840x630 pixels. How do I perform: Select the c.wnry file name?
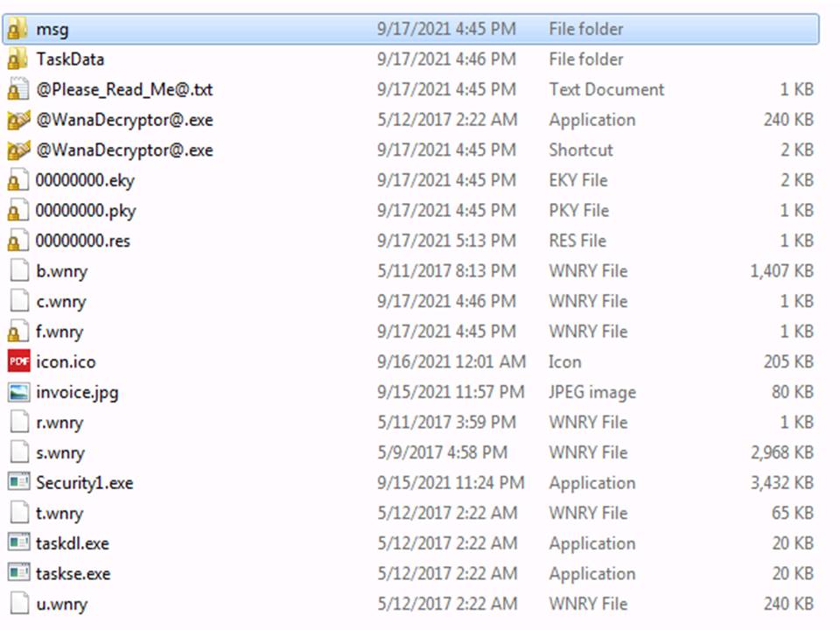(x=61, y=302)
